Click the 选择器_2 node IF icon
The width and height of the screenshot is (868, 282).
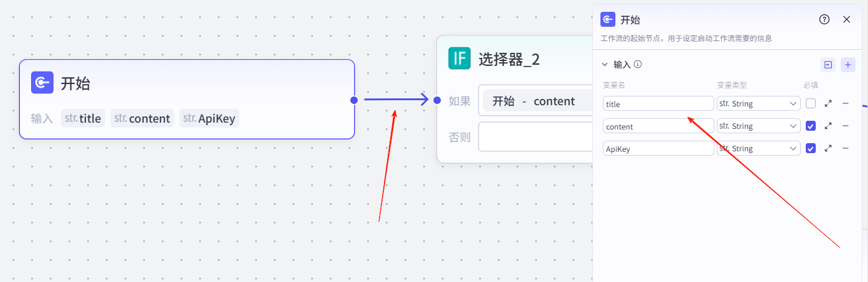click(x=459, y=59)
